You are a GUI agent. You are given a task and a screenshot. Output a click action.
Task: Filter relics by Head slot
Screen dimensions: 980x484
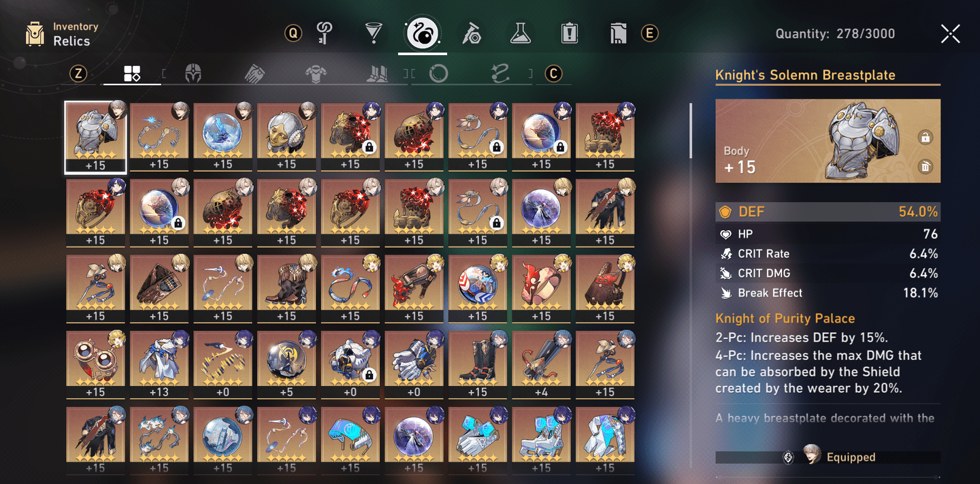point(193,74)
